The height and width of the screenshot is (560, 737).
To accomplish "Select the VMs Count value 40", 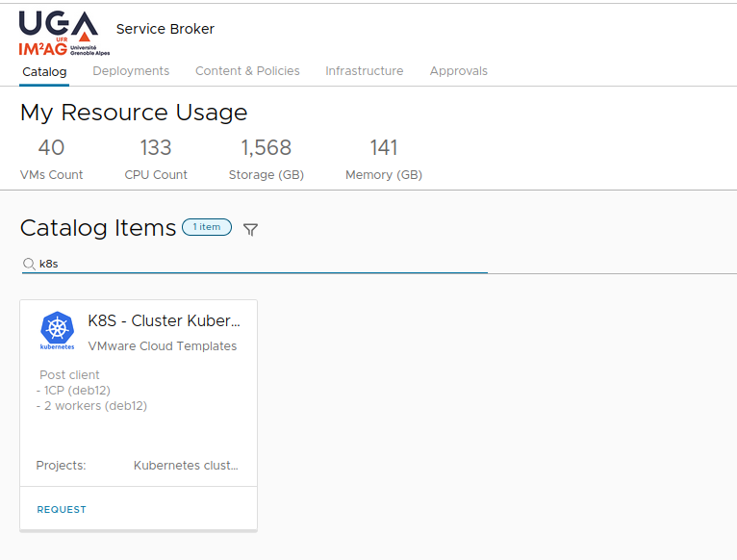I will click(51, 147).
